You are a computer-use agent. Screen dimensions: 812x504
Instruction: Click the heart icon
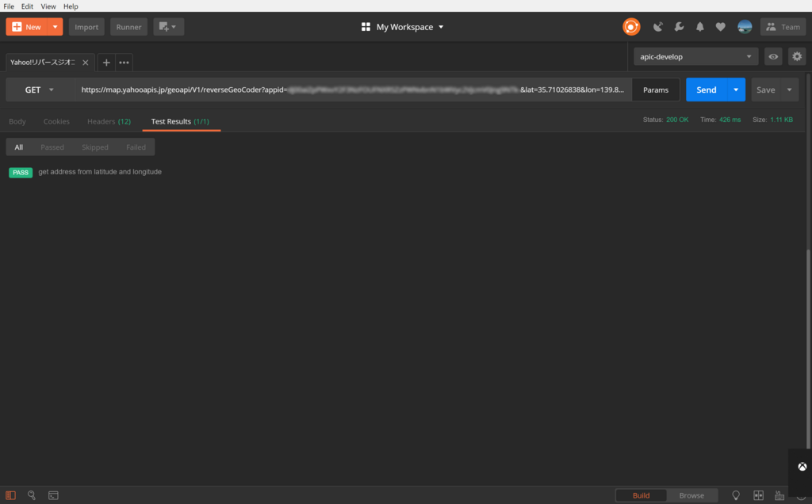tap(720, 27)
